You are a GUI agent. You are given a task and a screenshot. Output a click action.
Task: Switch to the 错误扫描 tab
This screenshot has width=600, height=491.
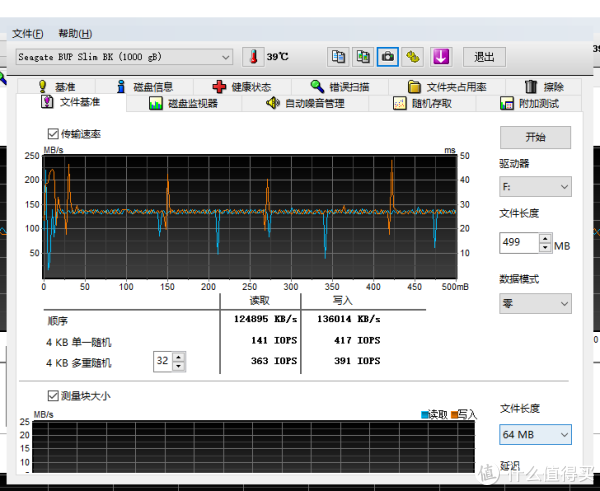pyautogui.click(x=340, y=87)
